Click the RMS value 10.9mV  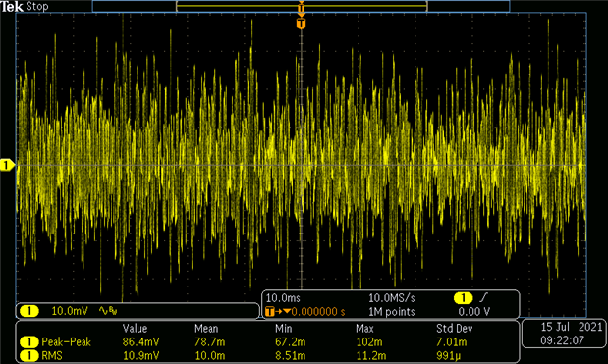[140, 355]
